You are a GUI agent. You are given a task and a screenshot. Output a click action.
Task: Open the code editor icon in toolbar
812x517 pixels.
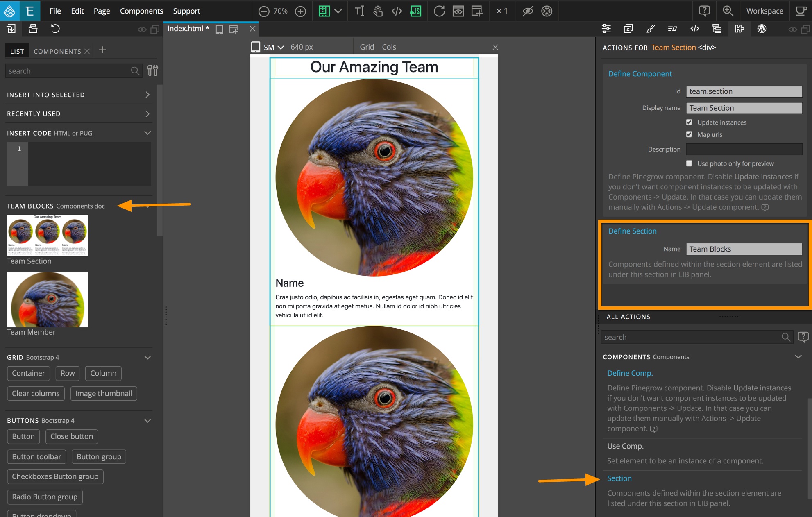(397, 11)
